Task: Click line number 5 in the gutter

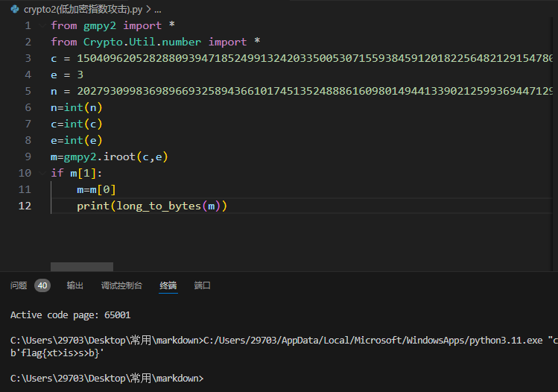Action: click(x=28, y=91)
